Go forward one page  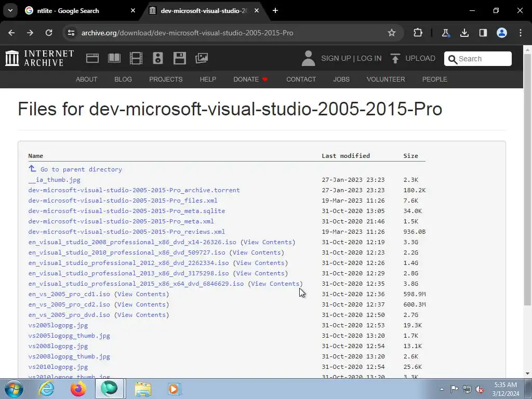[x=30, y=33]
